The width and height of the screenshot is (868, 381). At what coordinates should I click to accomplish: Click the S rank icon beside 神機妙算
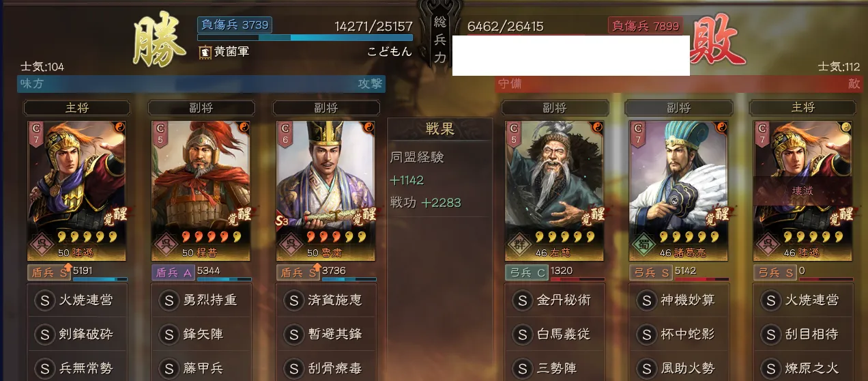(647, 300)
